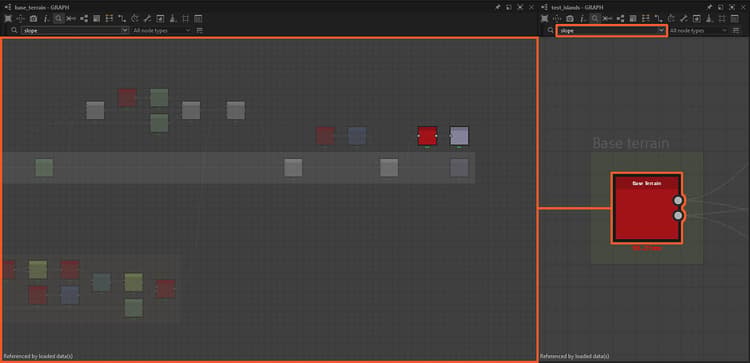Click the scissors-like icon in base_terrain graph toolbar
This screenshot has height=363, width=750.
(x=71, y=19)
